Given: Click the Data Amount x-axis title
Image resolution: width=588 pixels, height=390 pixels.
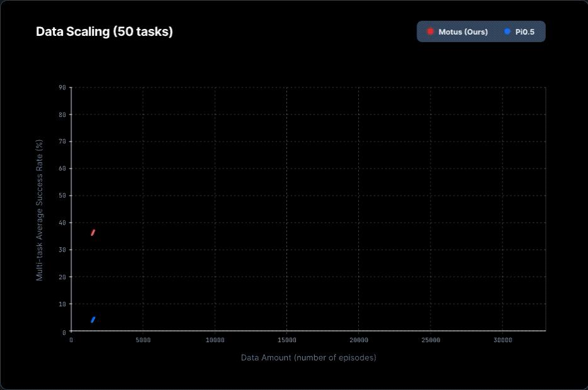Looking at the screenshot, I should [308, 357].
